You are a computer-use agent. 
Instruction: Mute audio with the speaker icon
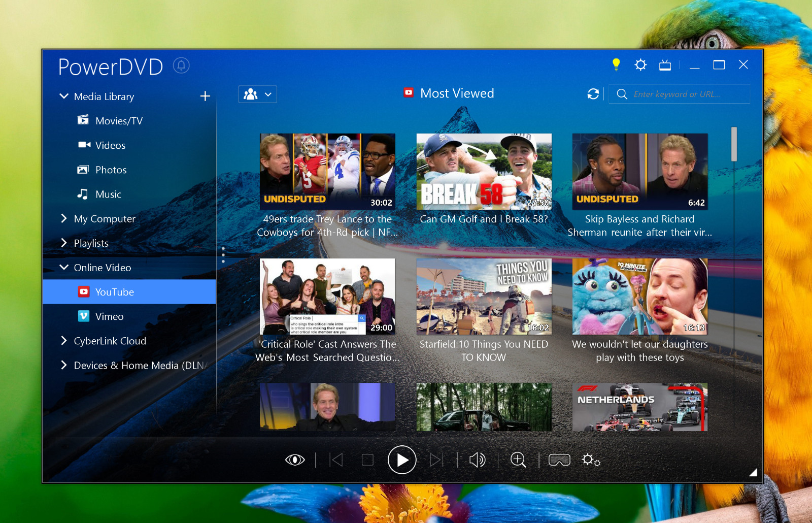point(477,460)
